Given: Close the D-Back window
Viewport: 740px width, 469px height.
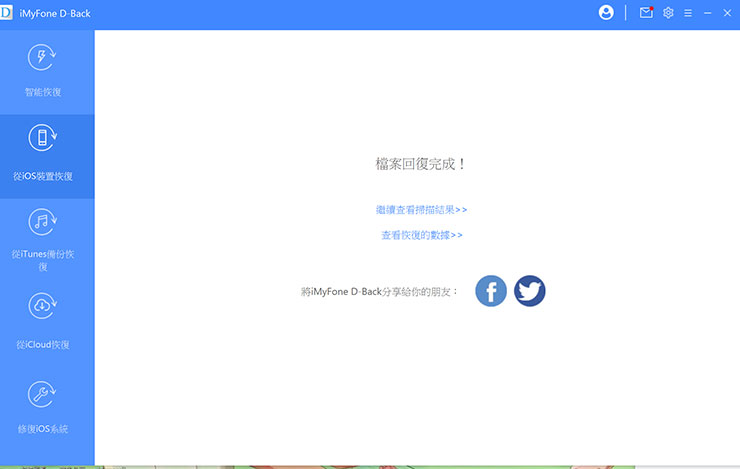Looking at the screenshot, I should point(727,13).
